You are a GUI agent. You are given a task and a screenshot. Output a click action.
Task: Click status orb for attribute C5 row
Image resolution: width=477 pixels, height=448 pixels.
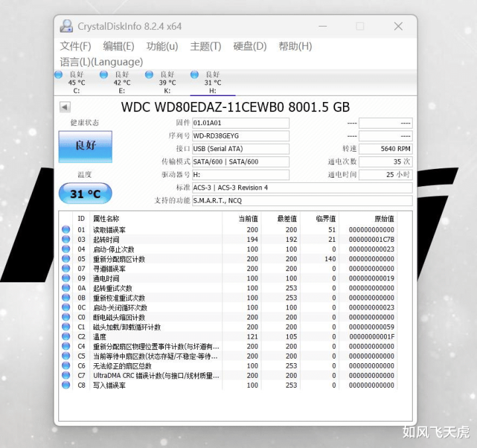click(66, 356)
